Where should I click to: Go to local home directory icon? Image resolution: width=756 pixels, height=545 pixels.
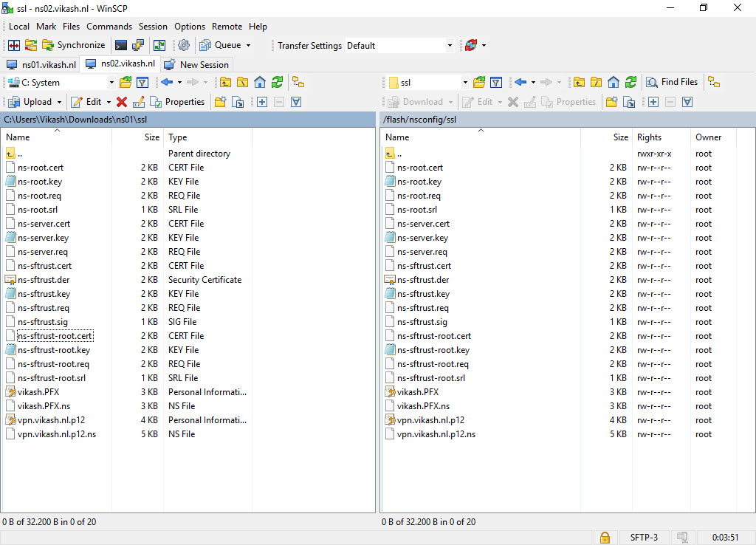tap(260, 83)
